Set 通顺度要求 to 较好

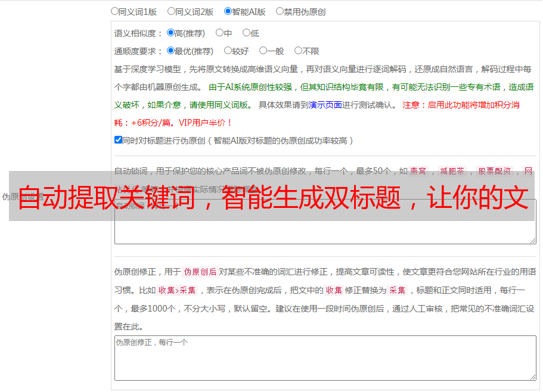click(x=228, y=51)
